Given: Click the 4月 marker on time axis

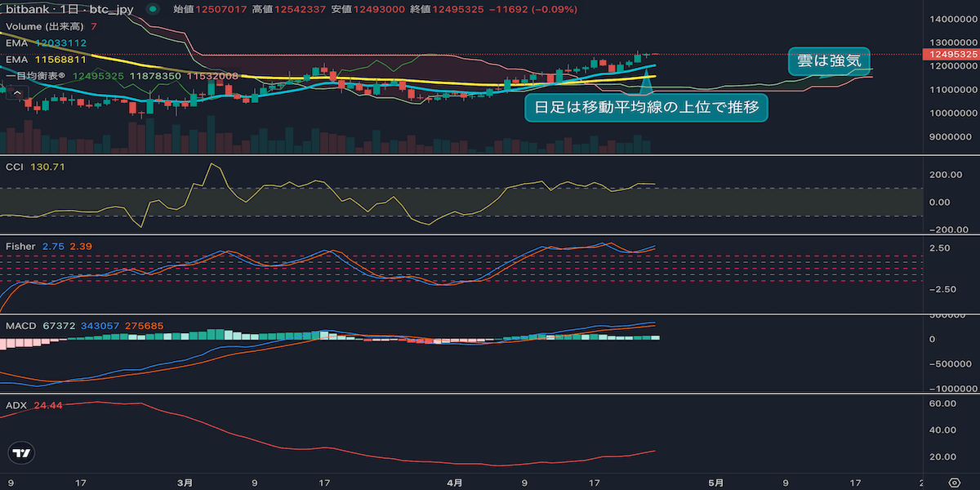Looking at the screenshot, I should point(456,482).
